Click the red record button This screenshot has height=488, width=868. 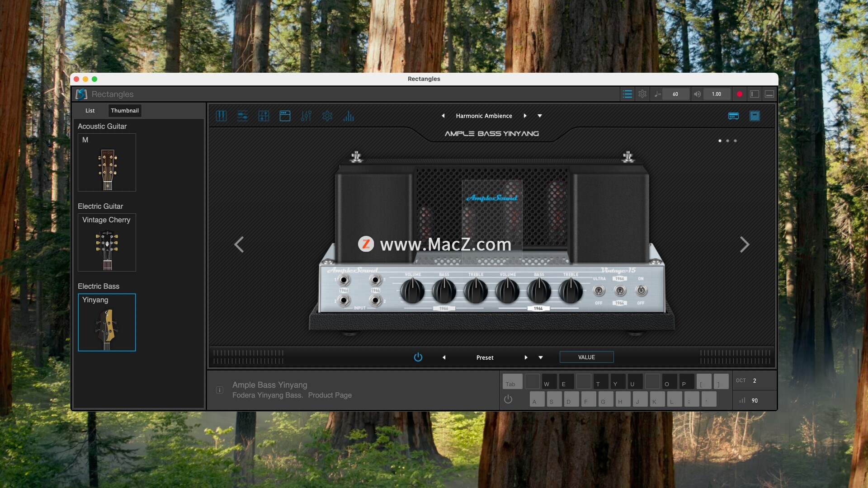click(x=740, y=94)
